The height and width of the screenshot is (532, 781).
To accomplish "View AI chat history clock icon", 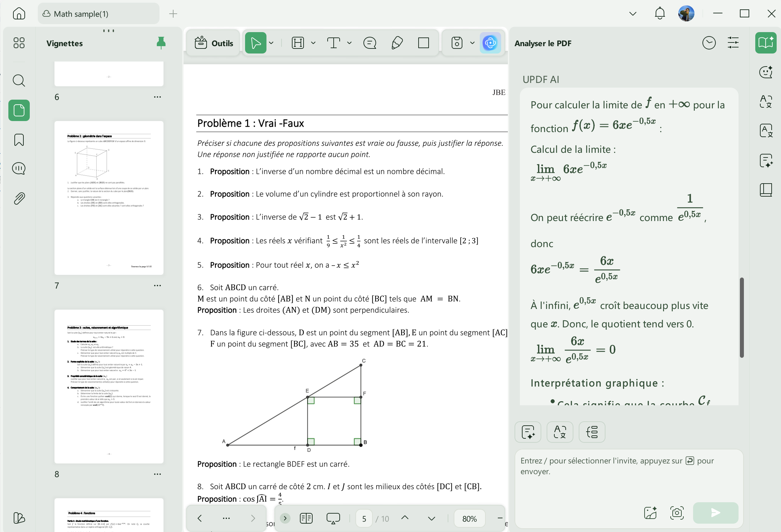I will coord(709,43).
